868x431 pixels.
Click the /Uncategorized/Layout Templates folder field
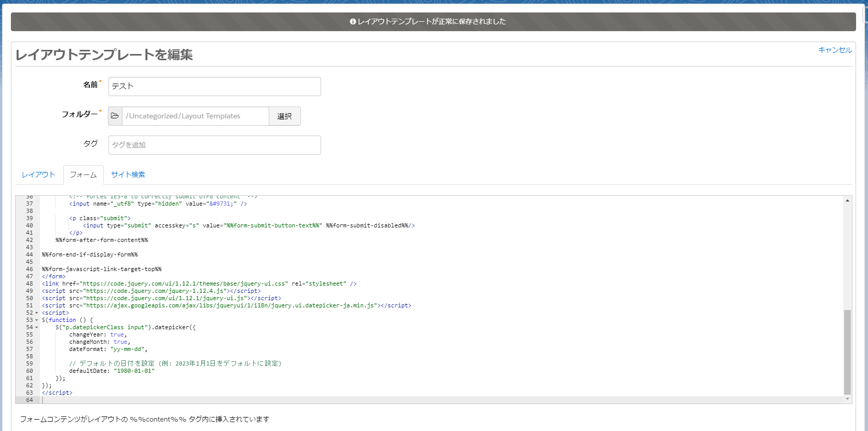point(196,116)
